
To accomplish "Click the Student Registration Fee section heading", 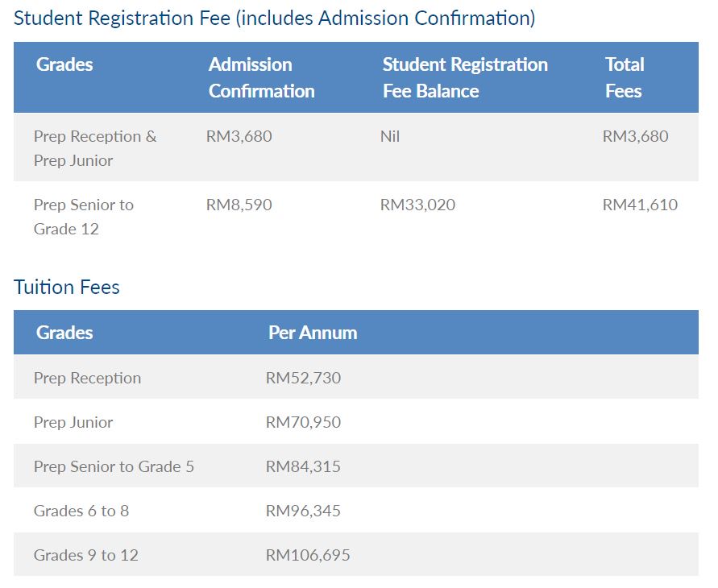I will 274,19.
